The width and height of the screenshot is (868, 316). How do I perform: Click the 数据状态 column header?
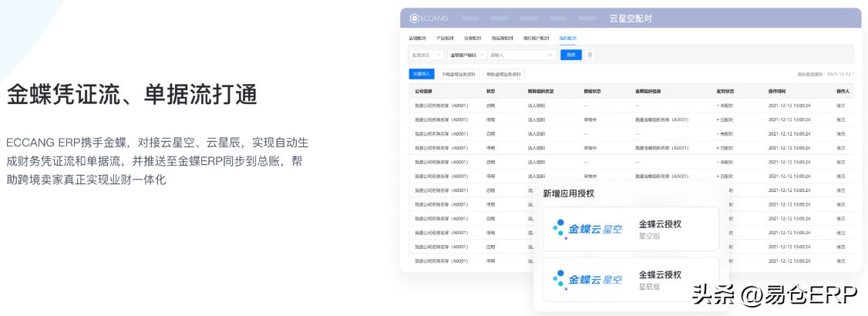(x=592, y=91)
